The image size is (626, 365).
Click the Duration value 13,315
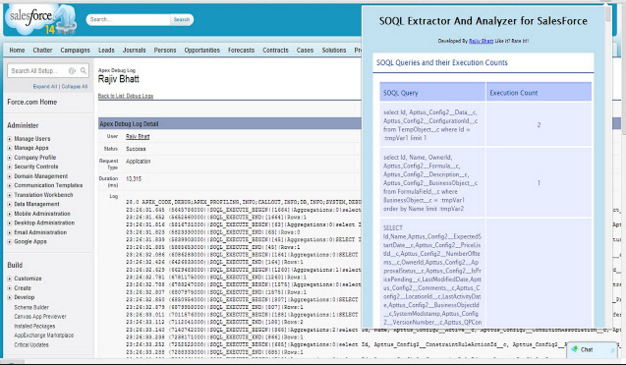[x=134, y=179]
